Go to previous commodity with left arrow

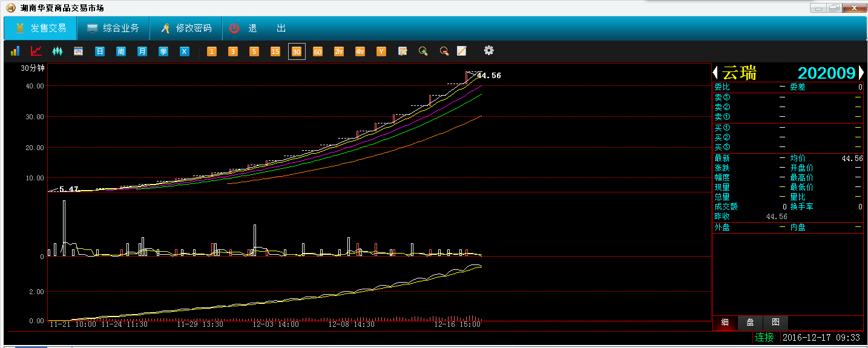(715, 73)
